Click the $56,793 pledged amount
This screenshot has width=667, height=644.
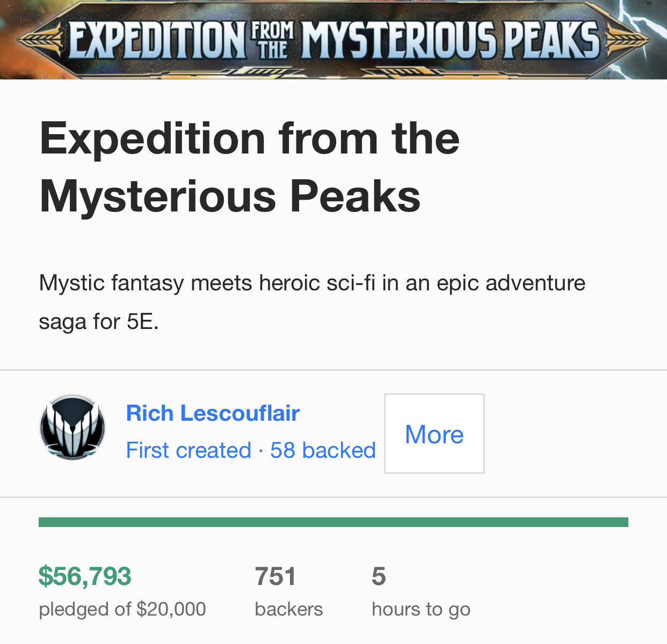click(85, 576)
